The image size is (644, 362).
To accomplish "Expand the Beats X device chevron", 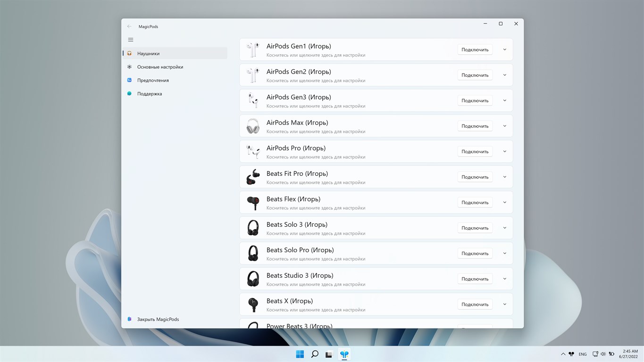I will pyautogui.click(x=504, y=304).
